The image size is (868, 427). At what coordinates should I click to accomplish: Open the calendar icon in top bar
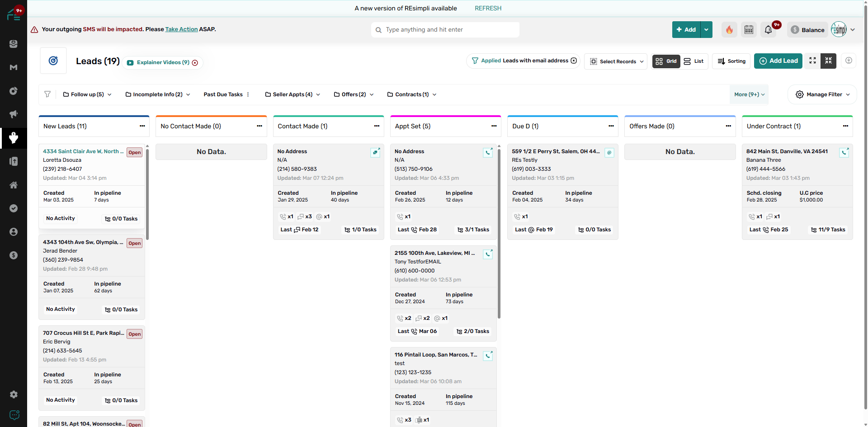749,30
